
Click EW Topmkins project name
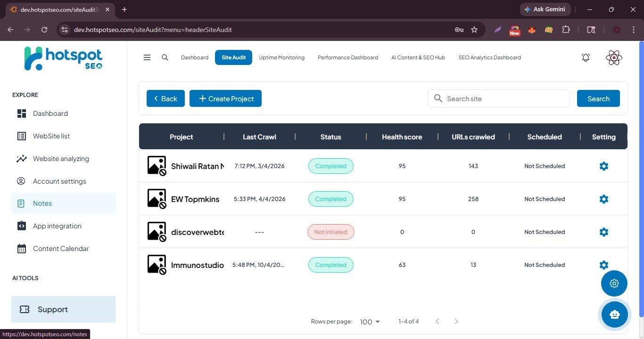click(195, 199)
